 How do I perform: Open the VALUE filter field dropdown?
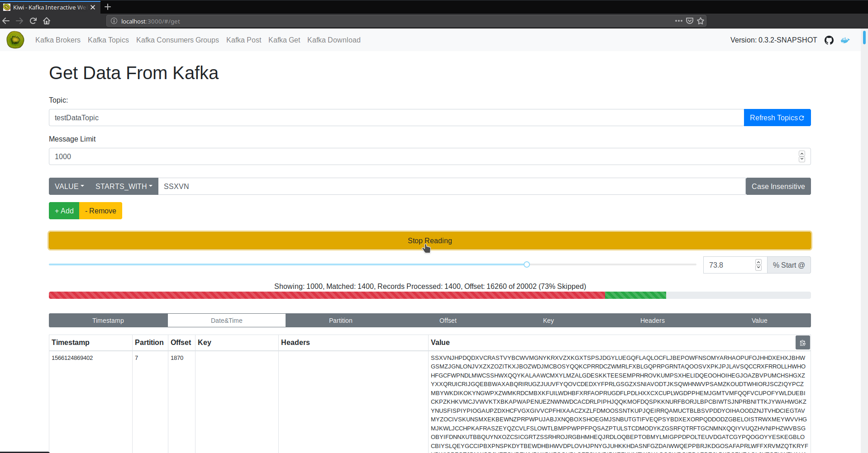click(x=69, y=186)
